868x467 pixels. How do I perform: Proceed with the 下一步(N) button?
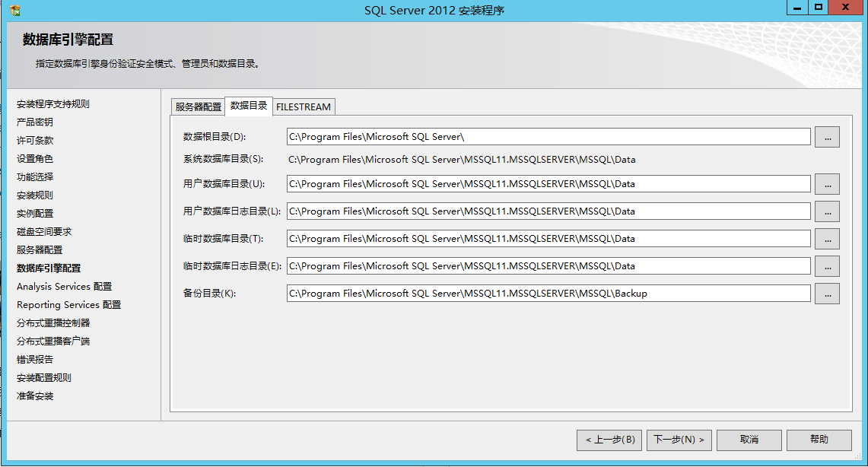pyautogui.click(x=679, y=440)
